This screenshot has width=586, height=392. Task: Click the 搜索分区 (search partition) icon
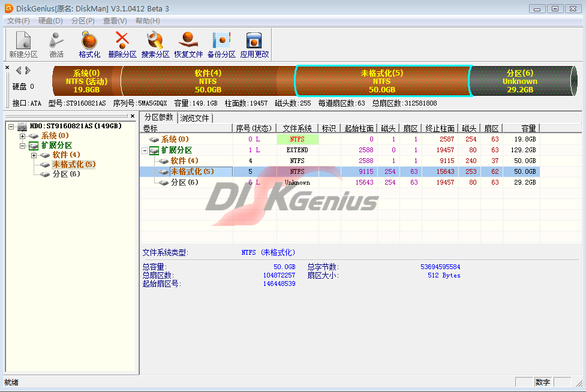point(155,44)
